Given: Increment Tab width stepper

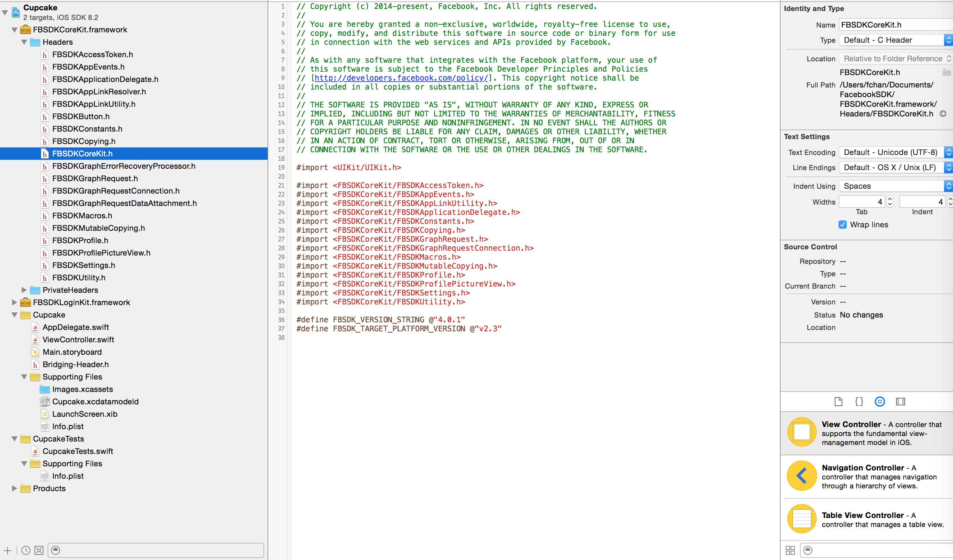Looking at the screenshot, I should tap(890, 199).
